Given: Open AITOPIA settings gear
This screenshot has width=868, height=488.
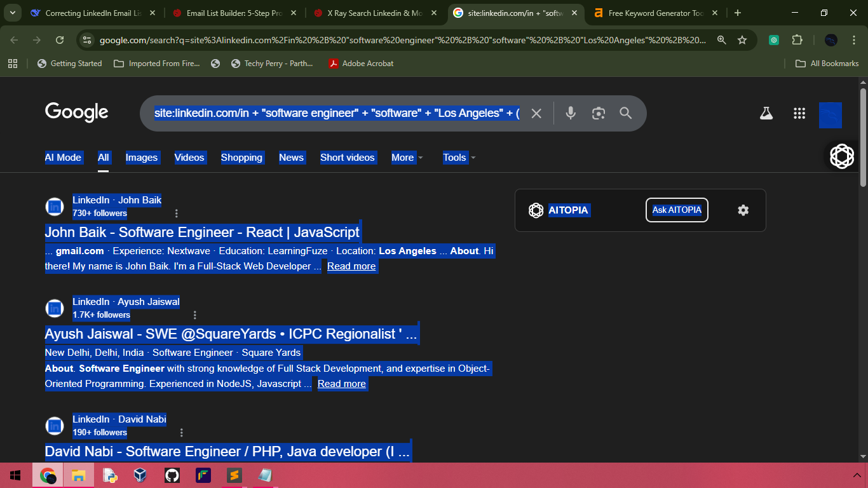Looking at the screenshot, I should click(743, 210).
